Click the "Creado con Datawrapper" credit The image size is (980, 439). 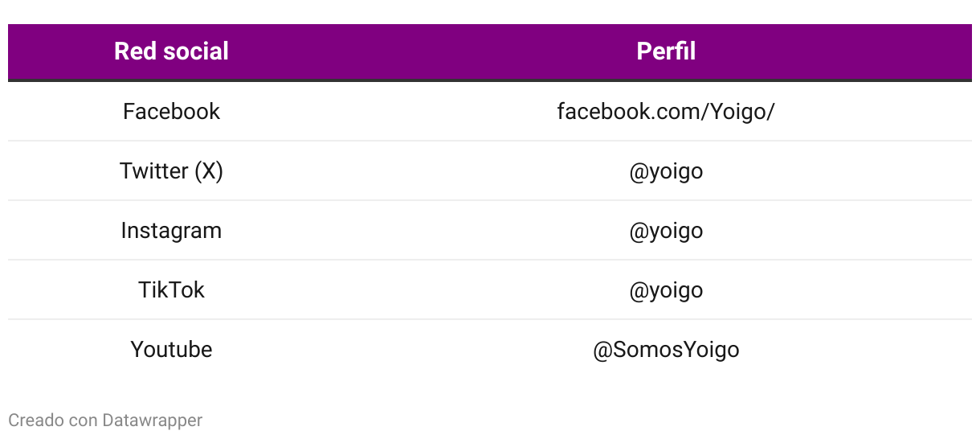tap(105, 420)
